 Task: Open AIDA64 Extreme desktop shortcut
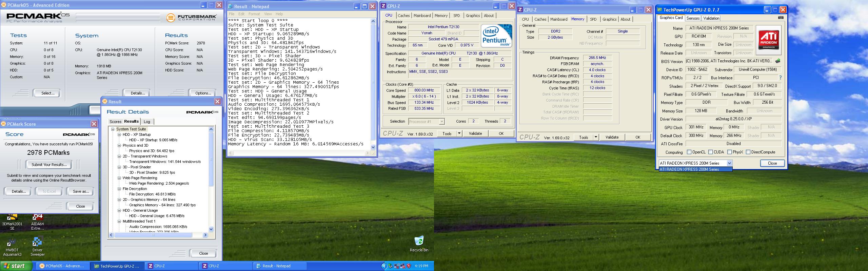pos(38,222)
